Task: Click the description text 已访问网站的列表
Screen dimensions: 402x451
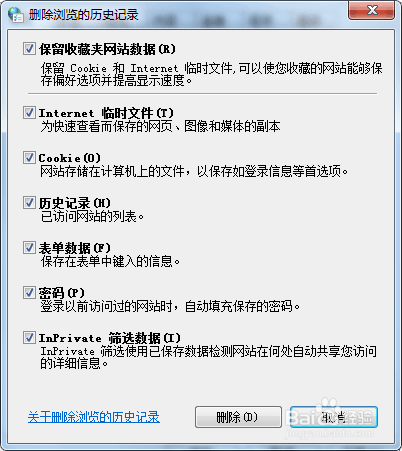Action: pos(92,217)
